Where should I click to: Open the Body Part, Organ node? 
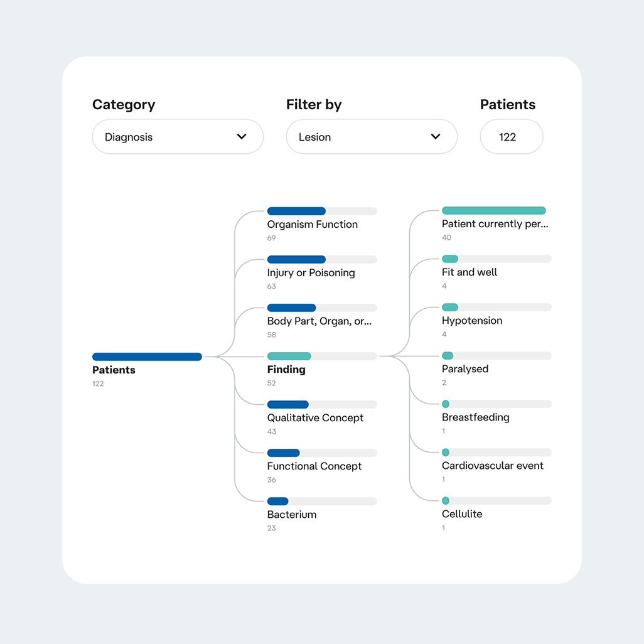click(319, 321)
